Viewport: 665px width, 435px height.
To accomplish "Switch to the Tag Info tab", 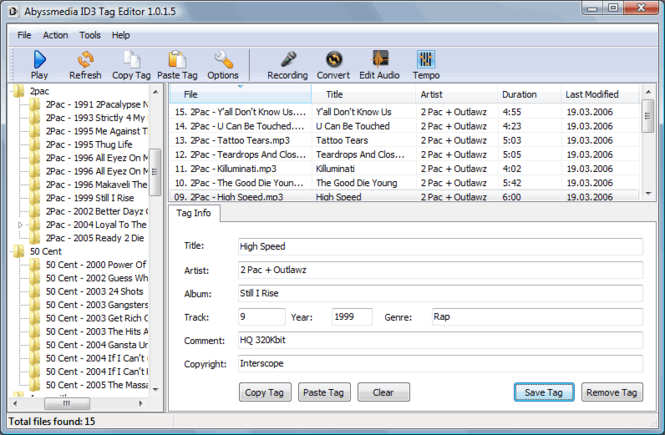I will tap(193, 213).
